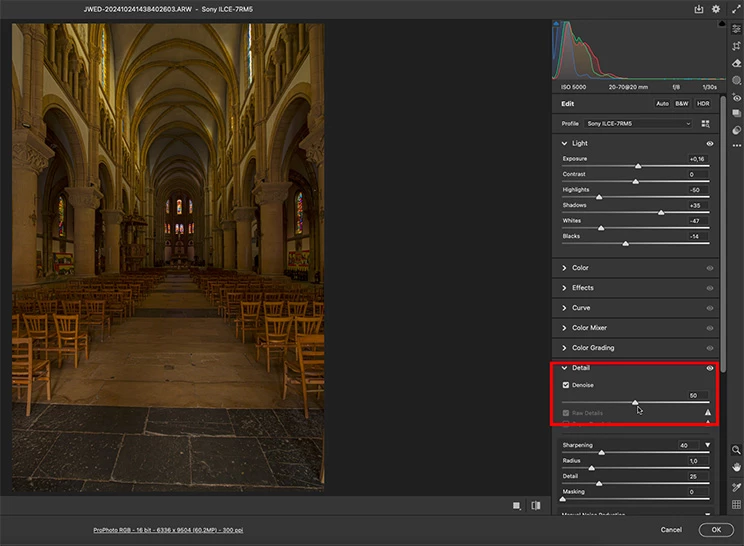The width and height of the screenshot is (744, 546).
Task: Toggle the grid overlay icon
Action: click(x=736, y=504)
